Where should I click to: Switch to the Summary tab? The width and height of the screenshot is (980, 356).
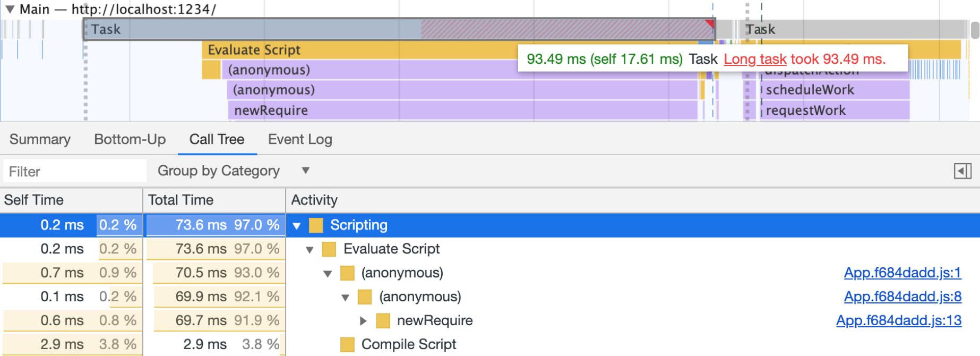pos(40,139)
